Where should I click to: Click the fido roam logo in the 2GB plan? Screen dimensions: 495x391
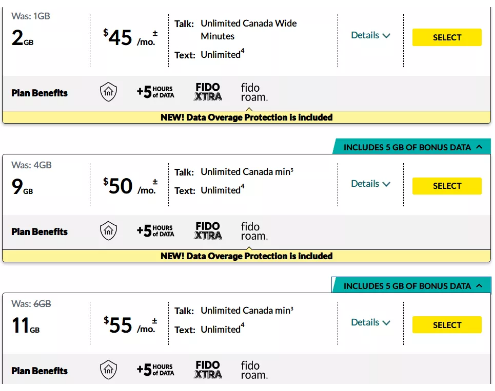[254, 92]
